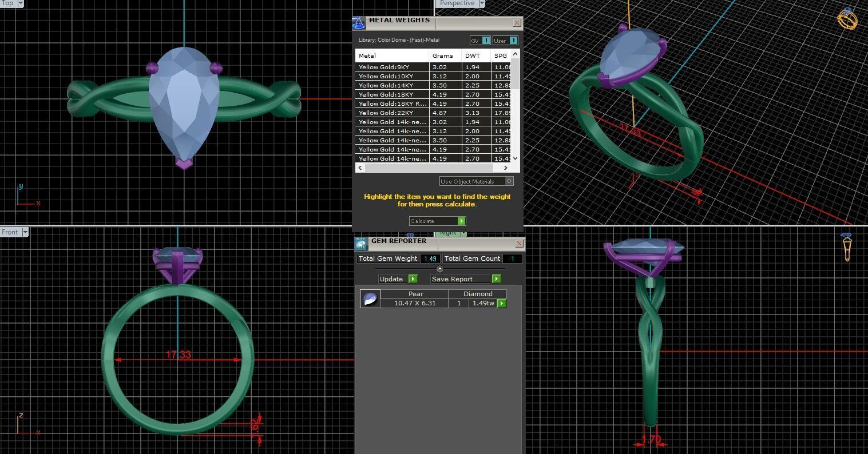Select the Yellow Gold:9KY row
868x454 pixels.
coord(433,67)
